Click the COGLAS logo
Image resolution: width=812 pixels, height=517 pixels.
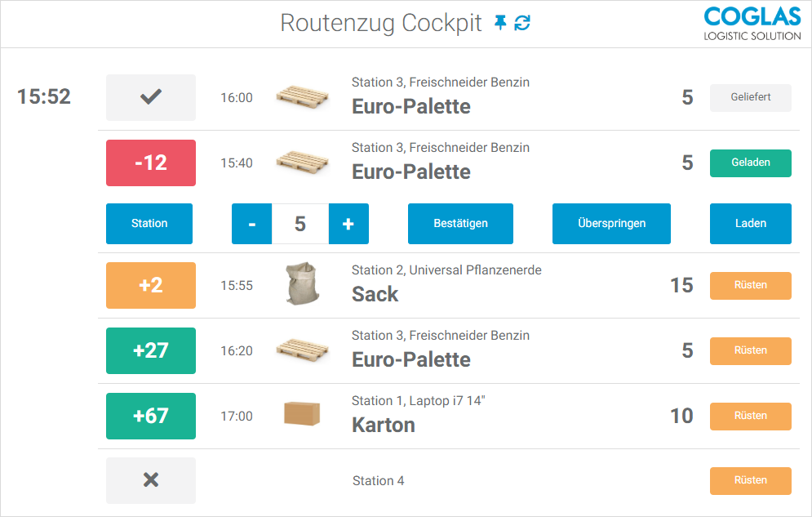pos(752,24)
